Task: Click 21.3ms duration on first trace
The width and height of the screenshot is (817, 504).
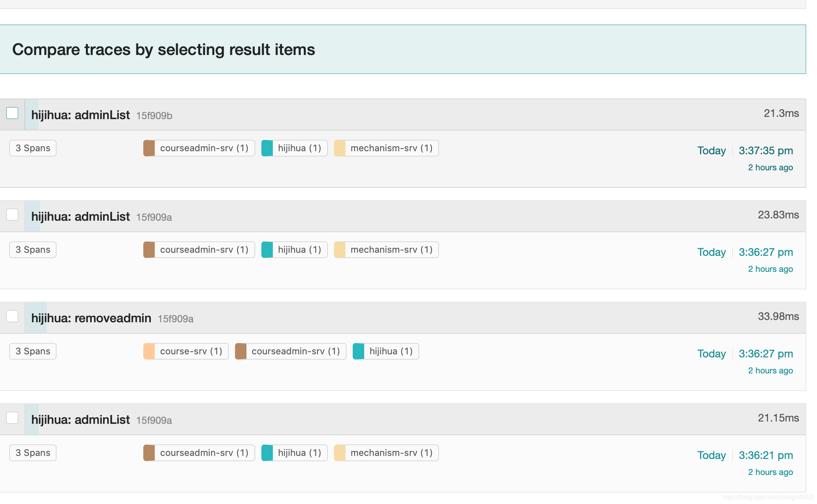Action: tap(781, 113)
